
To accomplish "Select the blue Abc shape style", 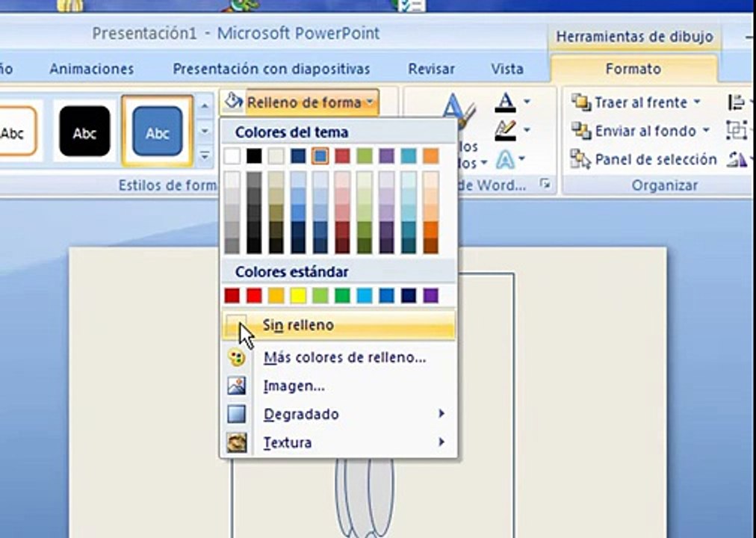I will tap(158, 132).
